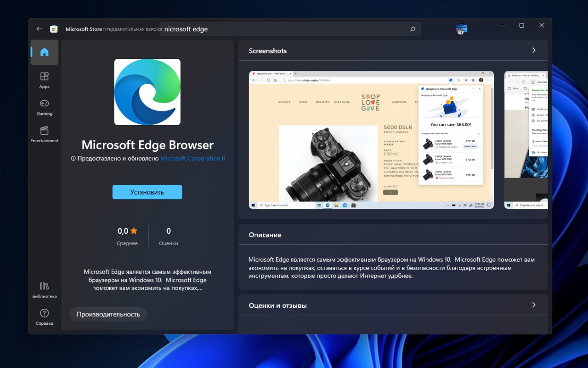Open Справка (Help) in sidebar

45,317
